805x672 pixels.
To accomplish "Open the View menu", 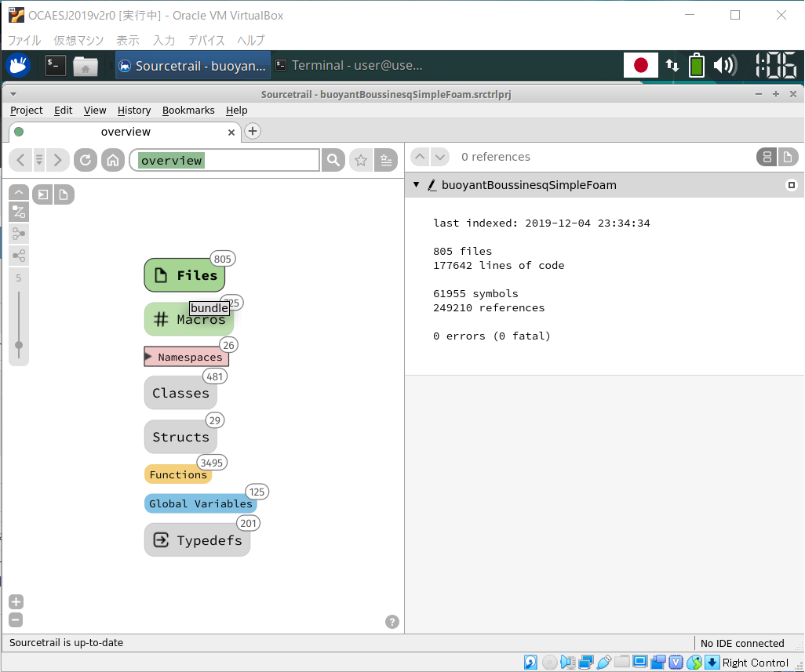I will [95, 111].
